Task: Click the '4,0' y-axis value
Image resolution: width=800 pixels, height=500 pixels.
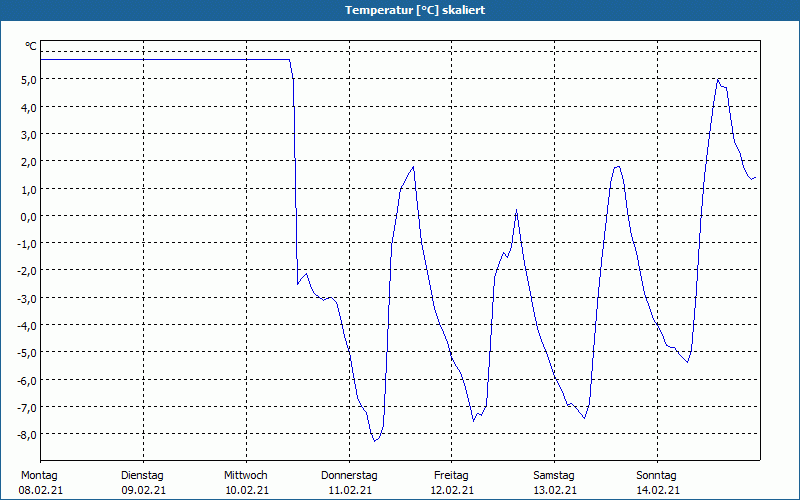Action: [x=29, y=107]
